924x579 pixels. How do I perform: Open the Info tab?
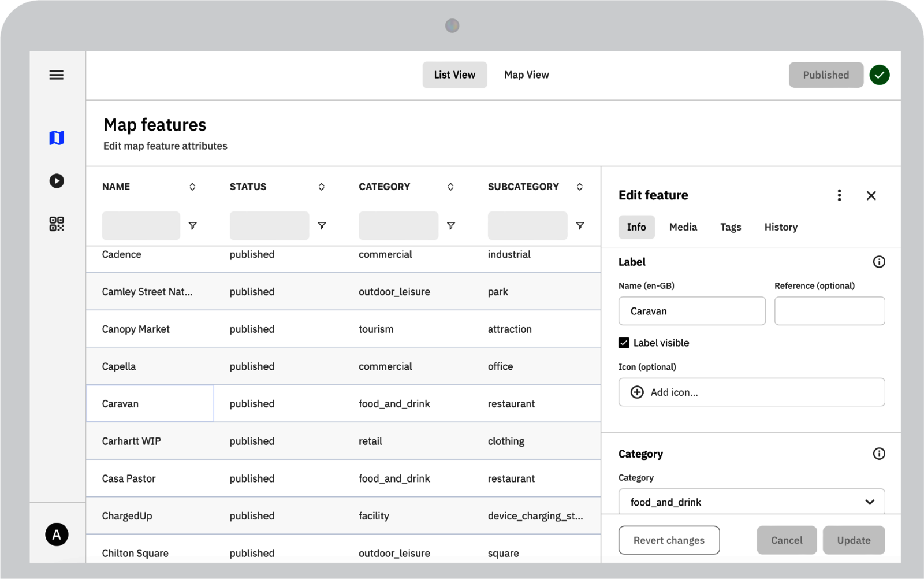click(636, 227)
